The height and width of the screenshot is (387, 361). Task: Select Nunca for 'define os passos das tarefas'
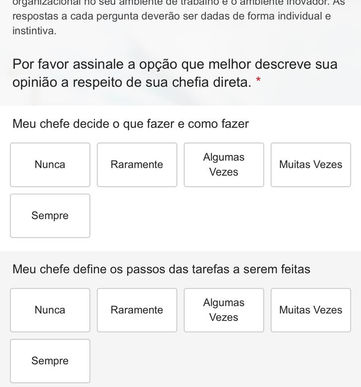point(50,310)
